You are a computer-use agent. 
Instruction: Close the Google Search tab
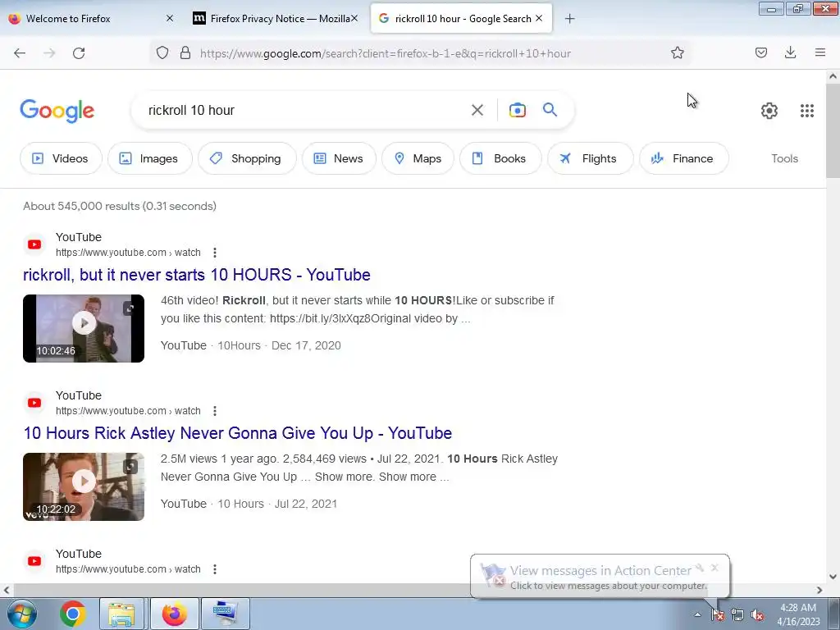pyautogui.click(x=539, y=18)
